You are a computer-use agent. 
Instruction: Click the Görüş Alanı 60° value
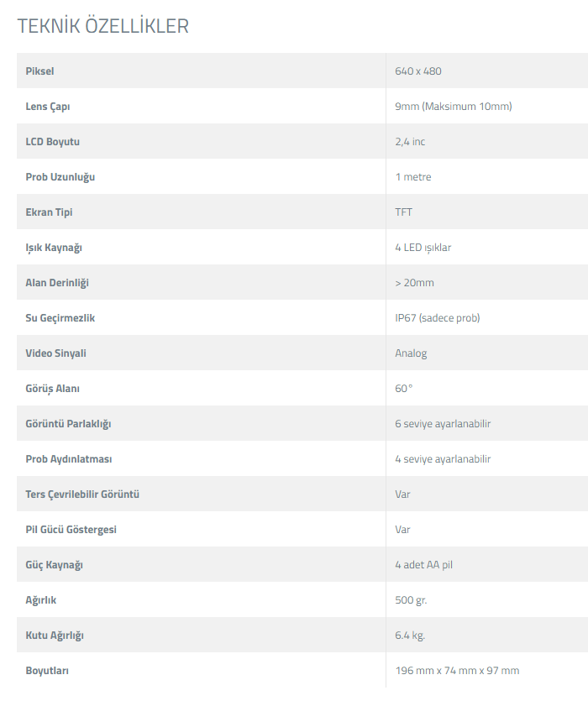coord(404,389)
